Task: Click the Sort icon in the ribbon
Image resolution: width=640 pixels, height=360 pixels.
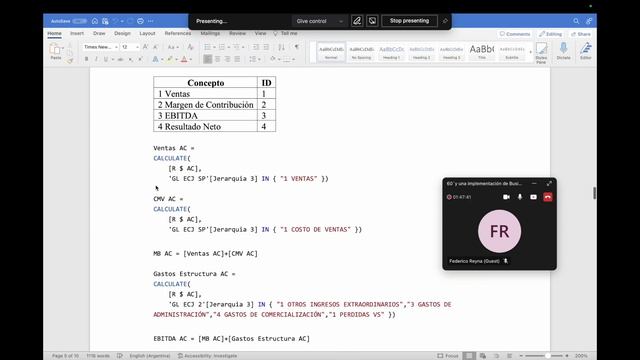Action: tap(281, 47)
